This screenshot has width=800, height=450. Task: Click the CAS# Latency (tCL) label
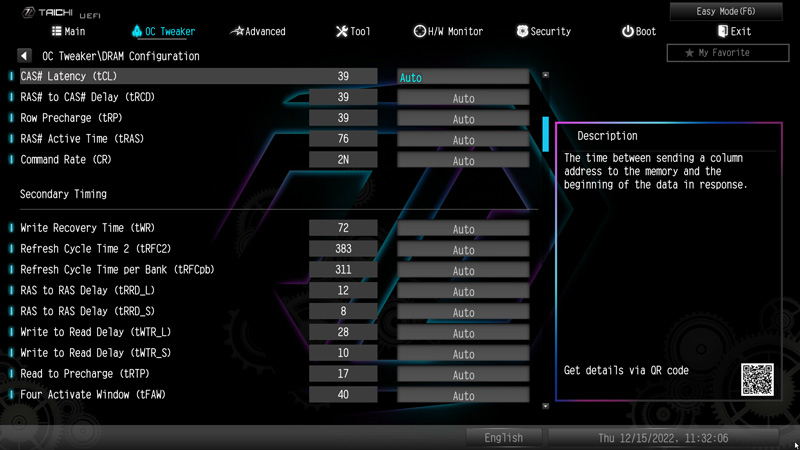[68, 76]
